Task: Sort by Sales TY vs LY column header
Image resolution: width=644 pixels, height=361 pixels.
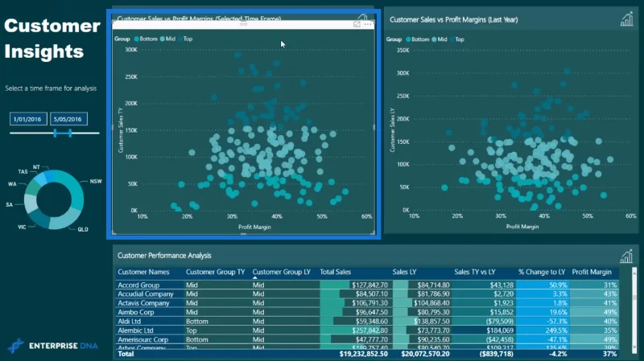Action: [475, 272]
